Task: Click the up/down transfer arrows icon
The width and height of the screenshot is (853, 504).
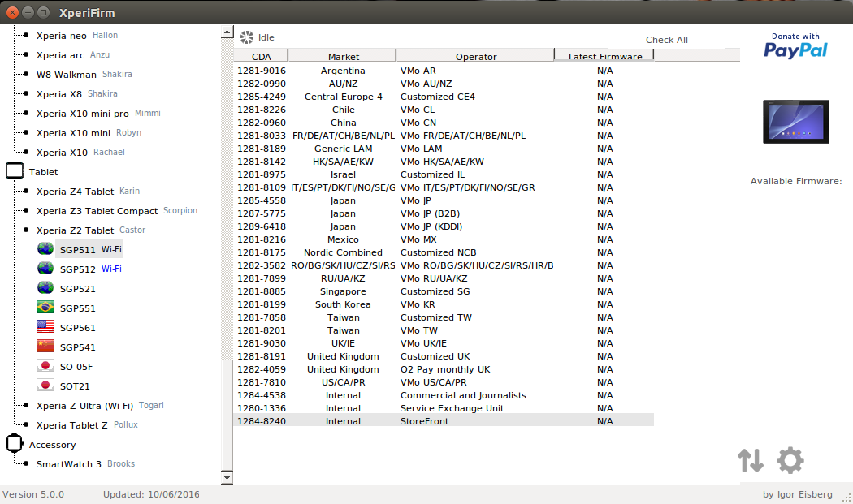Action: 751,460
